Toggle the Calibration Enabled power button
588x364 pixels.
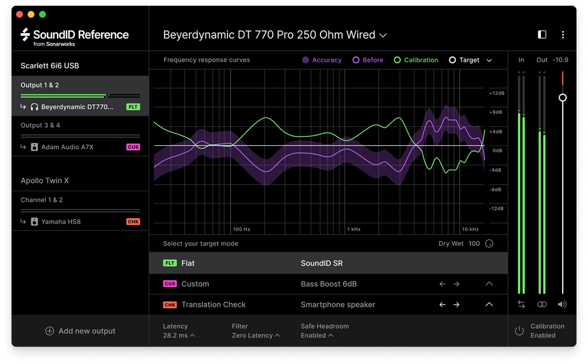pos(519,331)
